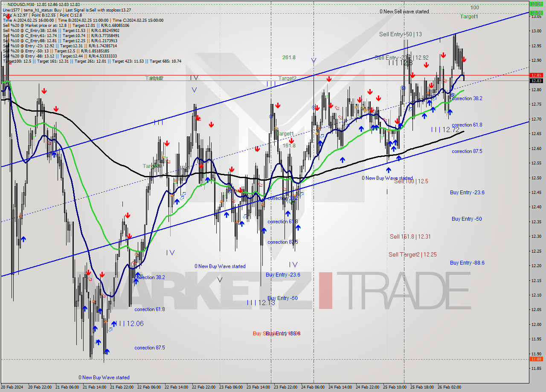Click the 12.90 price axis label
The height and width of the screenshot is (392, 546).
click(536, 60)
